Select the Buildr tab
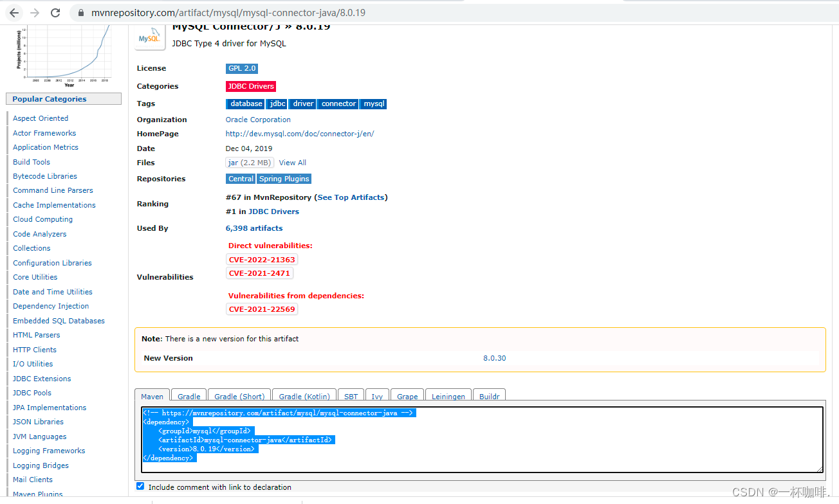839x504 pixels. click(x=490, y=396)
